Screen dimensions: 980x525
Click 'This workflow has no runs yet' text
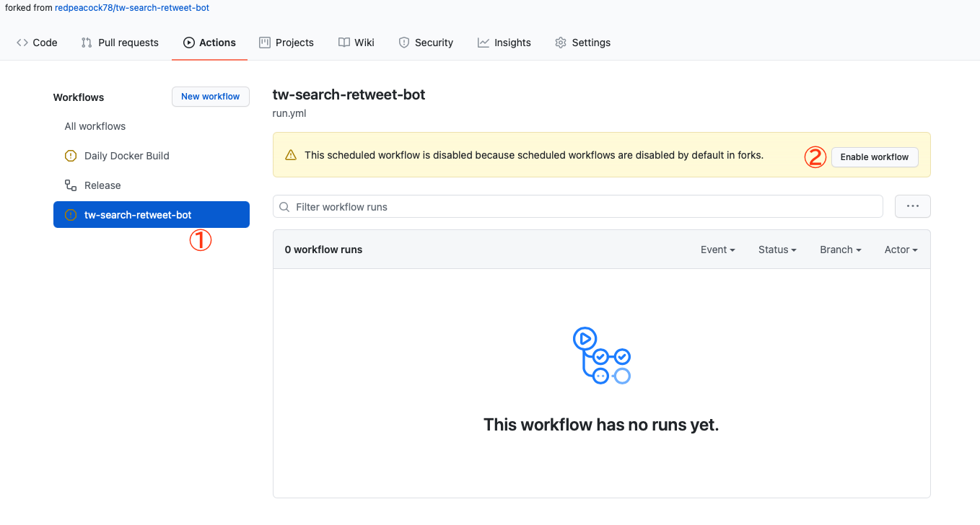click(x=601, y=425)
